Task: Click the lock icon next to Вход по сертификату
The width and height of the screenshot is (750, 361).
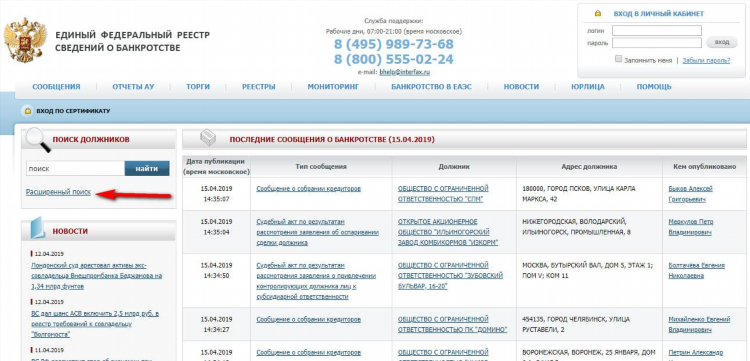Action: point(28,111)
